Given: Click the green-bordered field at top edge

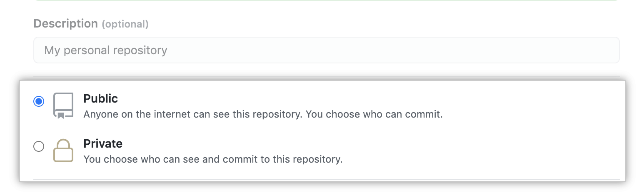Looking at the screenshot, I should [x=326, y=0].
